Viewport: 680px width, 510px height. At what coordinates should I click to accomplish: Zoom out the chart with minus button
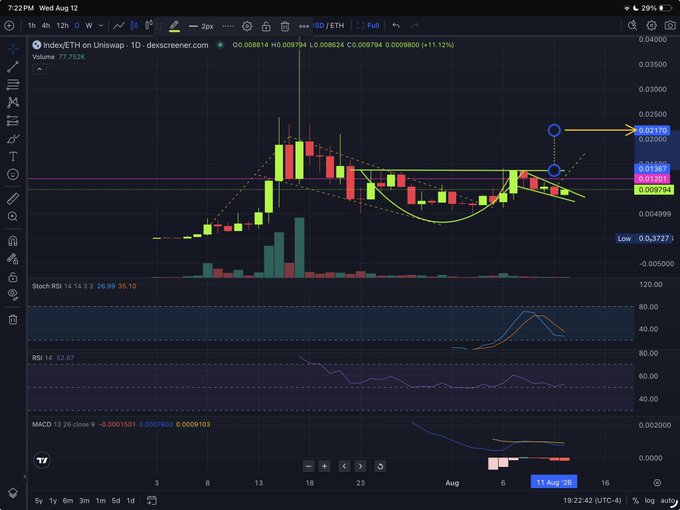[309, 466]
